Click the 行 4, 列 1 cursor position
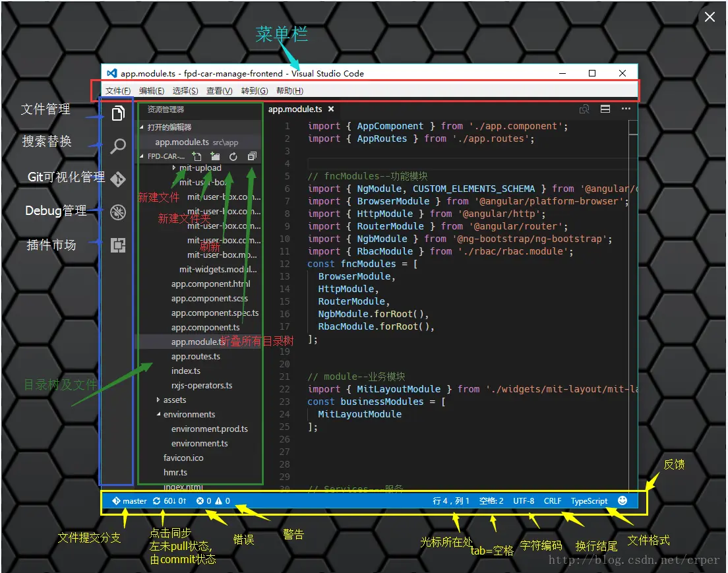Viewport: 728px width, 573px height. click(451, 501)
